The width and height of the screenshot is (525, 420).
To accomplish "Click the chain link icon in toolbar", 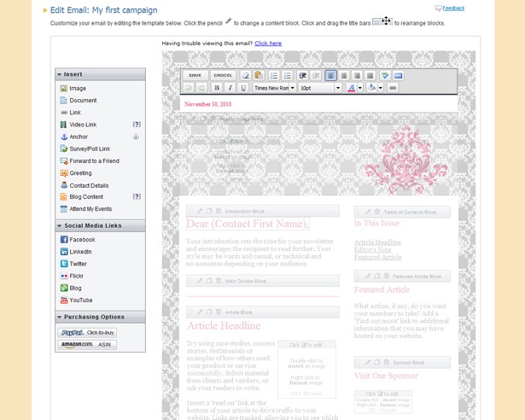I will (393, 88).
